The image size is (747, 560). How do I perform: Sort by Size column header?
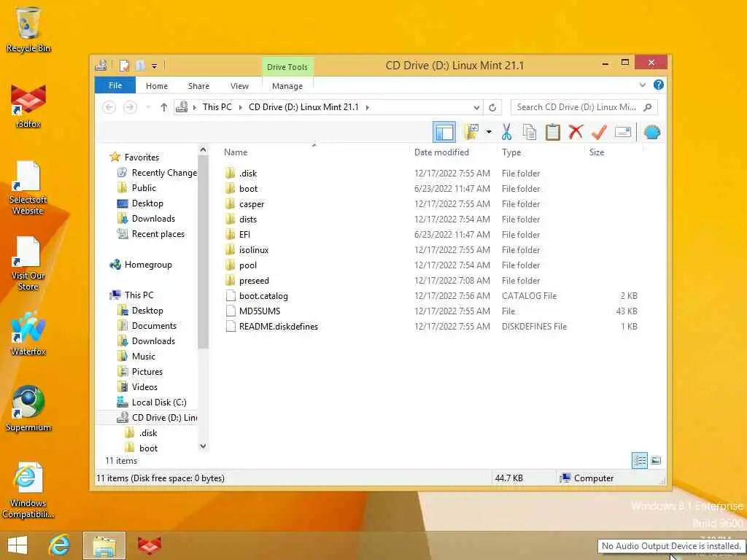pos(597,152)
